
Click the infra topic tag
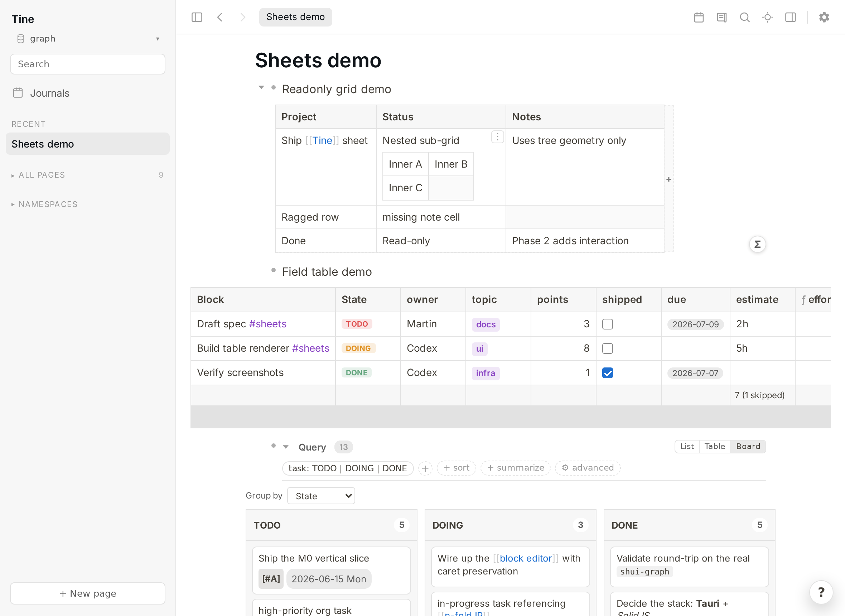click(486, 373)
